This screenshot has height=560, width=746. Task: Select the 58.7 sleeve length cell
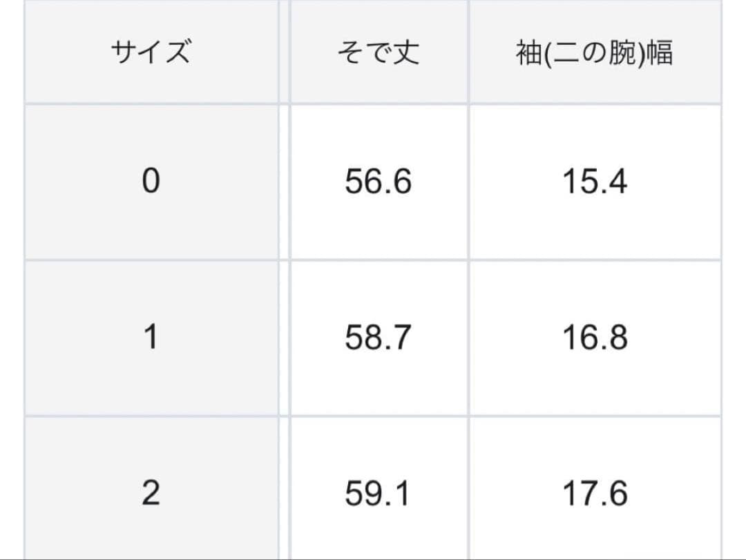point(378,338)
